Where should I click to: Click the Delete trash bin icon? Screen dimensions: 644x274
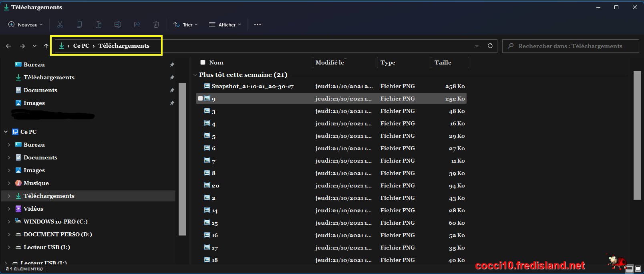coord(156,25)
